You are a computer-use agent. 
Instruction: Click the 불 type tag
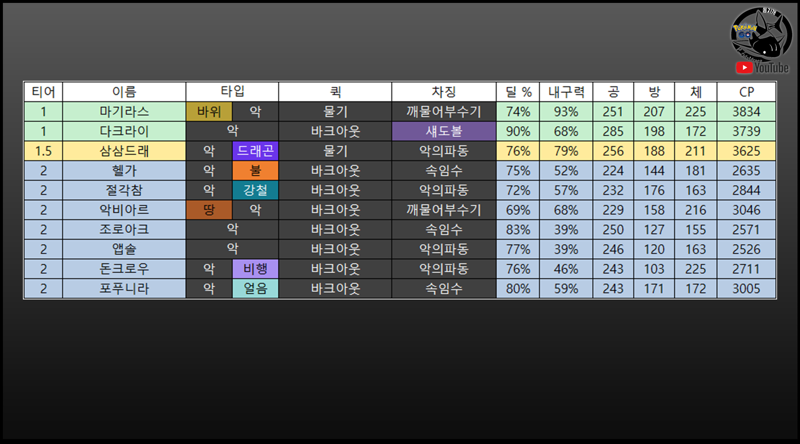point(255,170)
